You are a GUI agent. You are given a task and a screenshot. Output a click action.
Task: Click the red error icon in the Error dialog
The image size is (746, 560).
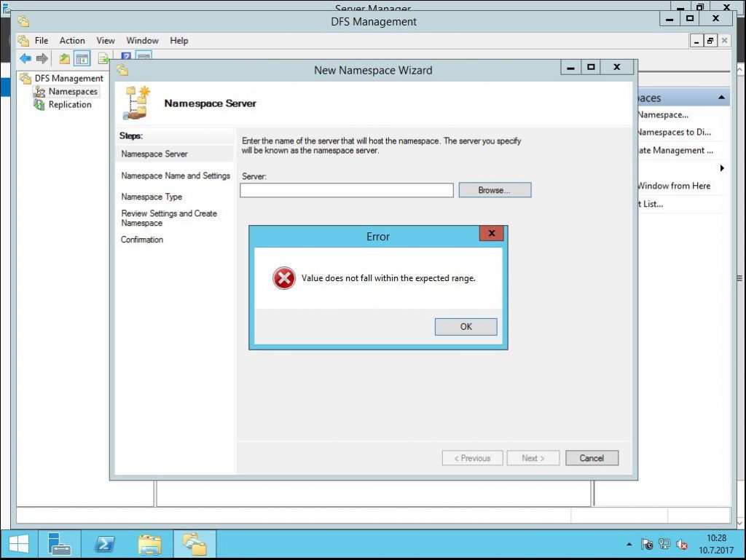click(284, 278)
